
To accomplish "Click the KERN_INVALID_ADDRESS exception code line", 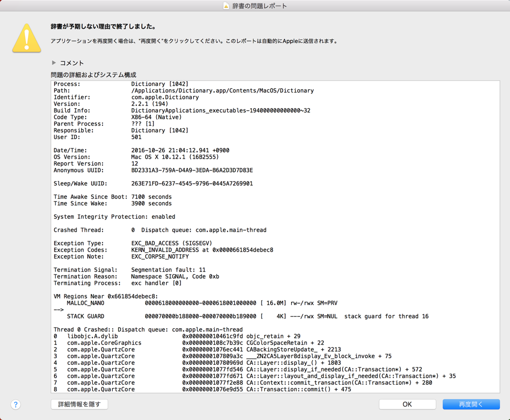I will [202, 250].
